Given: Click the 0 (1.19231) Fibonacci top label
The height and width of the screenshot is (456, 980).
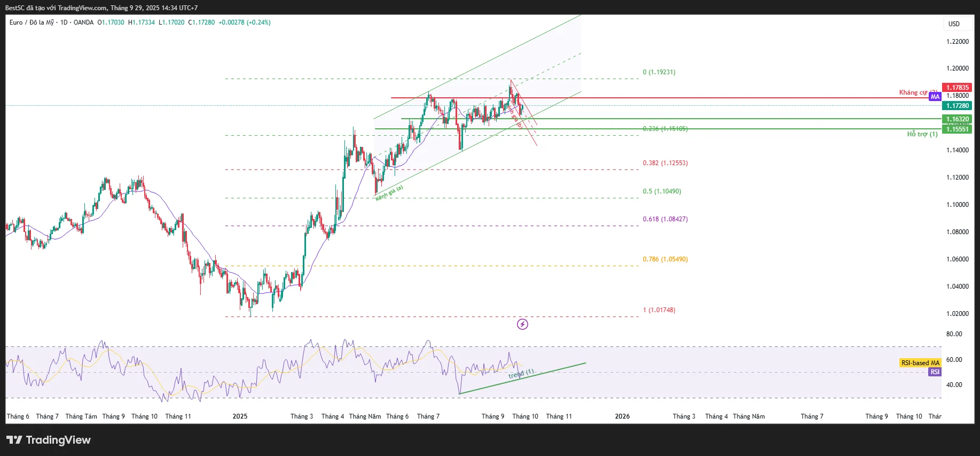Looking at the screenshot, I should 658,72.
